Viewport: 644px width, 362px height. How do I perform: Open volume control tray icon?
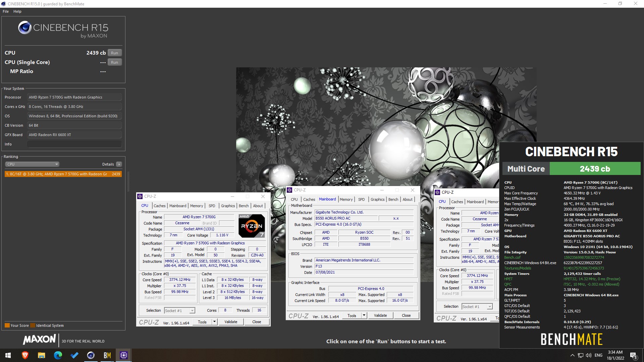pos(589,355)
